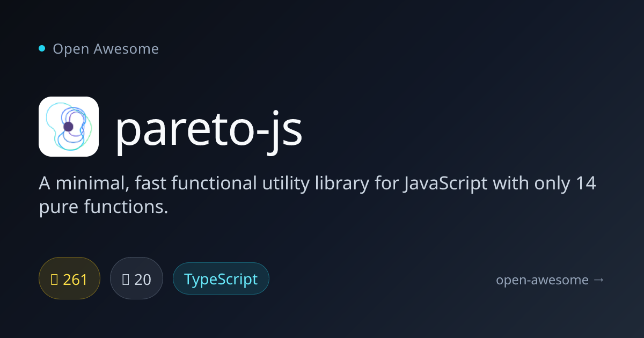Click the pareto-js logo icon
644x338 pixels.
coord(69,127)
